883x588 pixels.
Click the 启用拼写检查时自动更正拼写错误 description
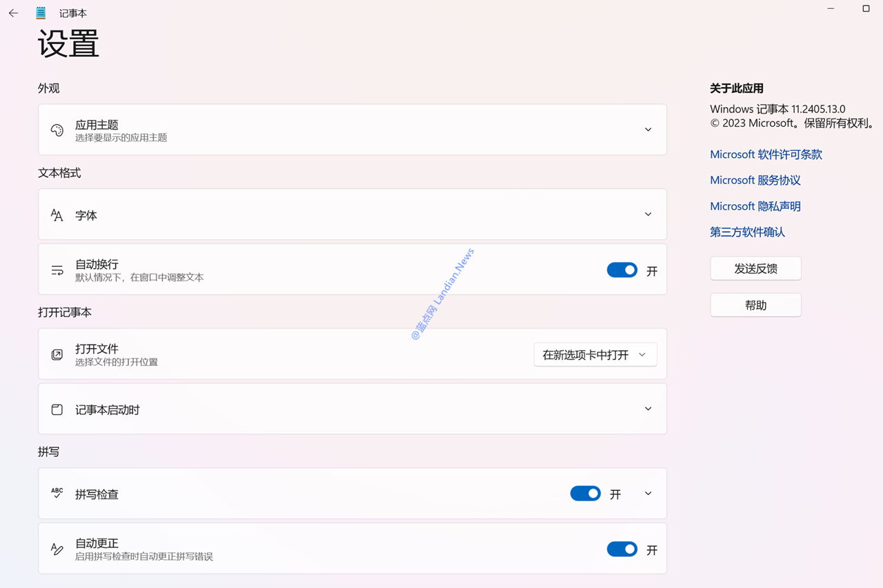tap(143, 556)
